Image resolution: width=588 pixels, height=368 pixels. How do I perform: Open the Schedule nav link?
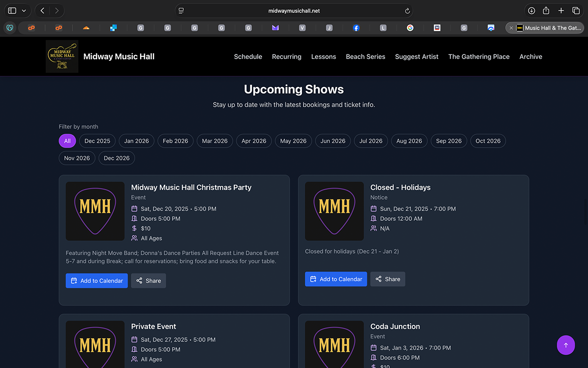click(x=248, y=56)
